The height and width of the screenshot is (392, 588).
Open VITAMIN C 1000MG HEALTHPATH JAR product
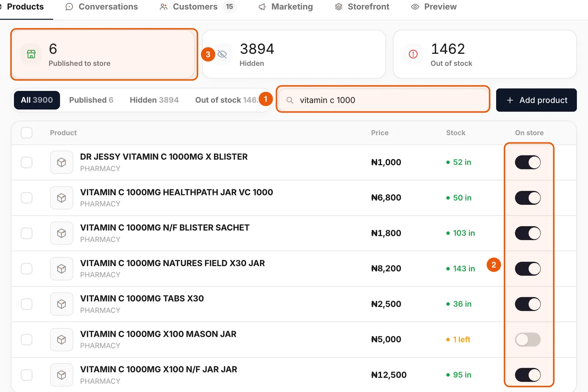coord(176,192)
